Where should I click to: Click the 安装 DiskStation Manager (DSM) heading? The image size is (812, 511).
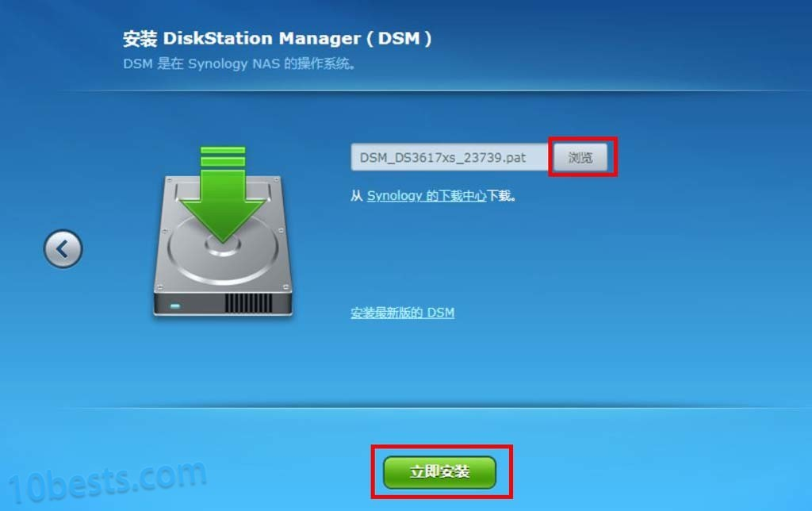click(x=277, y=38)
